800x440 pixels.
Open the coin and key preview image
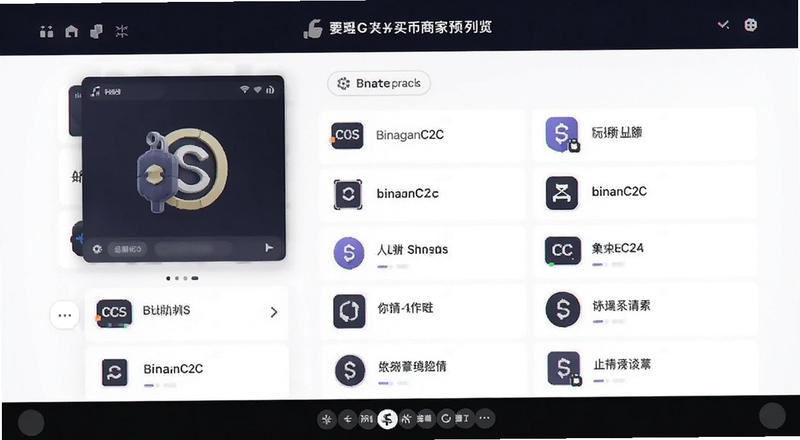click(x=182, y=169)
